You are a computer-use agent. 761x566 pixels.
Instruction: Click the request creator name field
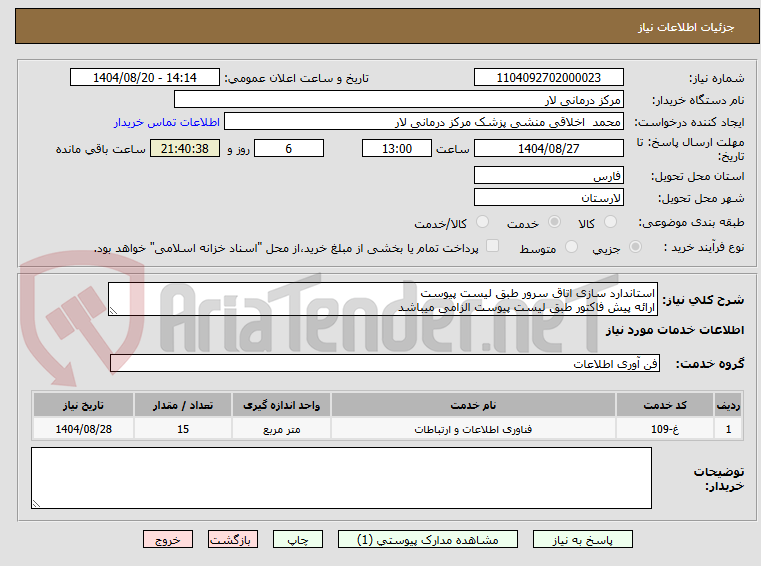coord(424,122)
